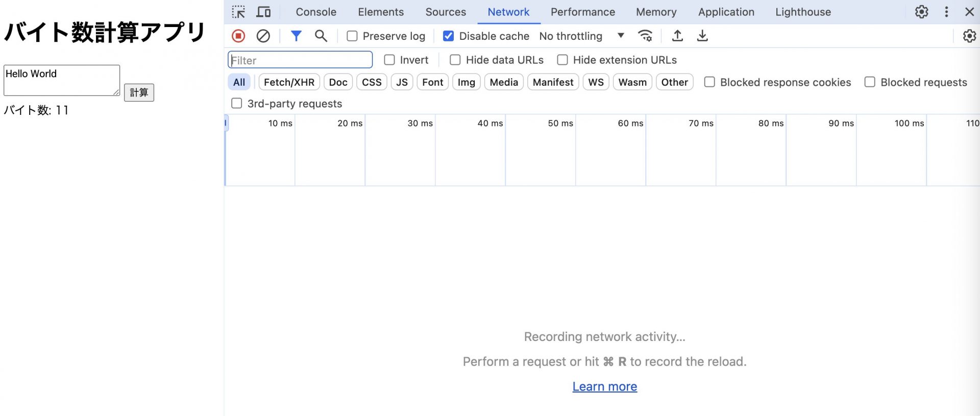
Task: Uncheck Disable cache option
Action: (449, 36)
